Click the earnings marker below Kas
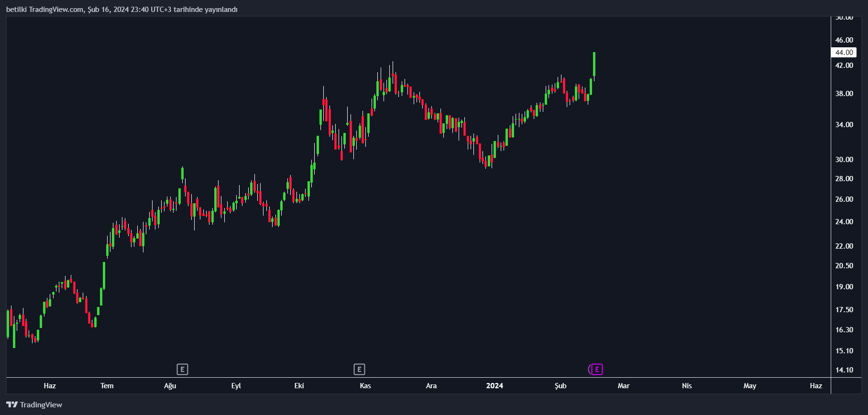 point(359,369)
